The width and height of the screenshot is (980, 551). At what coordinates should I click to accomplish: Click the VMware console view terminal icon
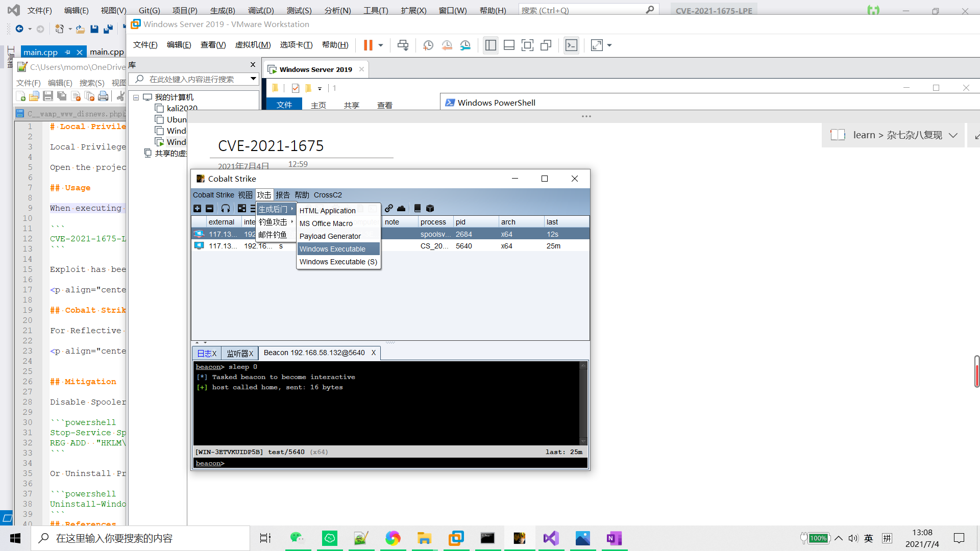(x=571, y=45)
